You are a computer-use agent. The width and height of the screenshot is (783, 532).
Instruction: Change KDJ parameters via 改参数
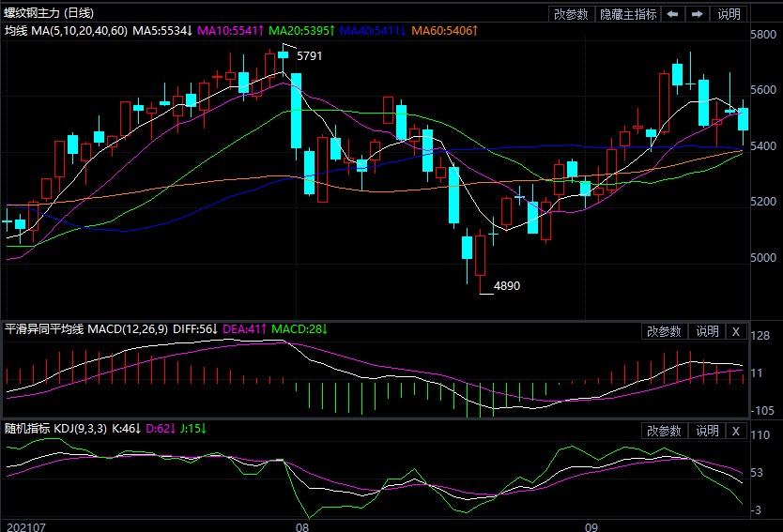[x=664, y=431]
